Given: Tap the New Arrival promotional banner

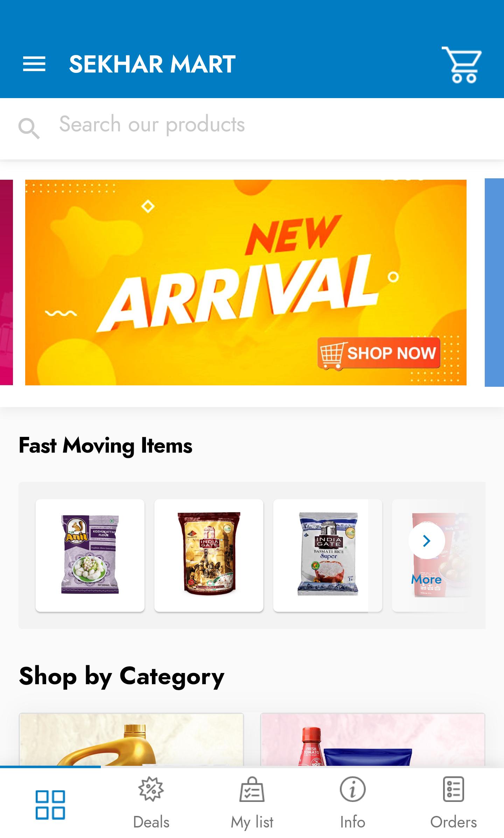Looking at the screenshot, I should (x=246, y=282).
